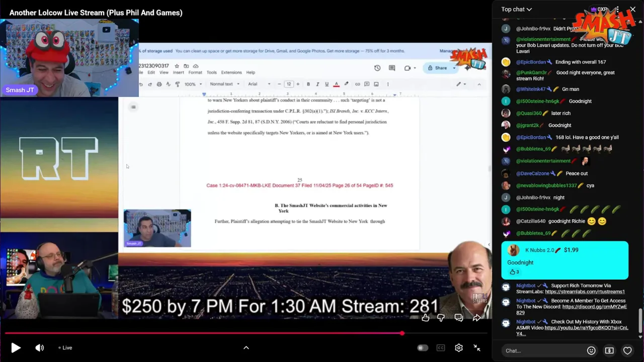
Task: Increase font size with plus
Action: [x=298, y=84]
